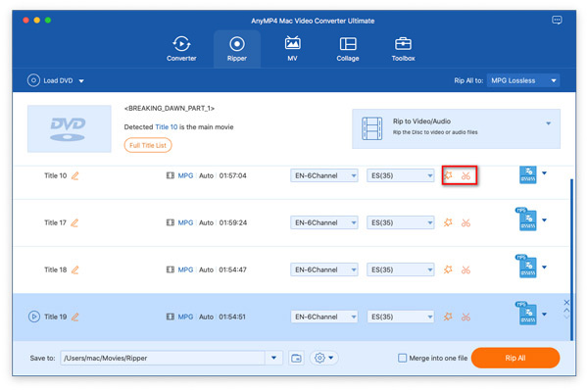Rename Title 18 with the pencil icon

[x=75, y=269]
